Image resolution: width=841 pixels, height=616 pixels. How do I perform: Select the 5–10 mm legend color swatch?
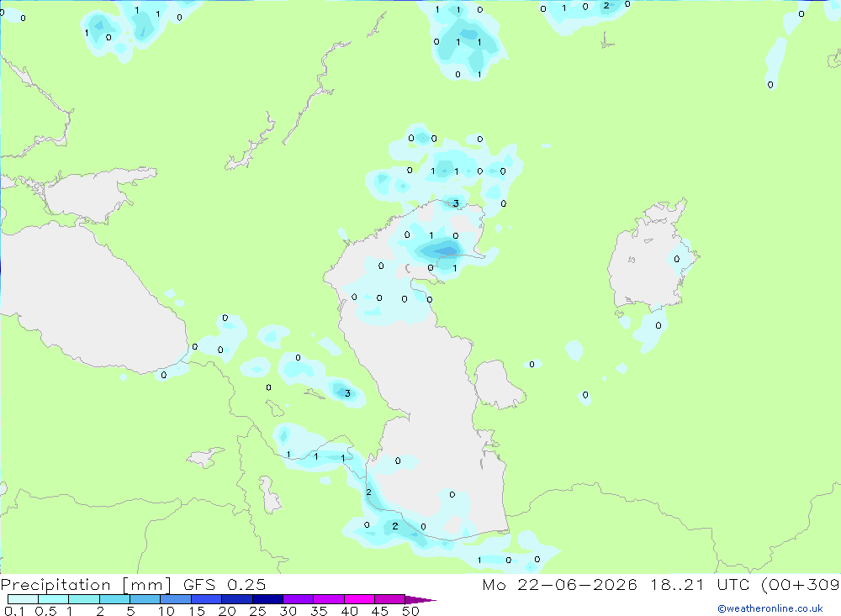[x=145, y=599]
